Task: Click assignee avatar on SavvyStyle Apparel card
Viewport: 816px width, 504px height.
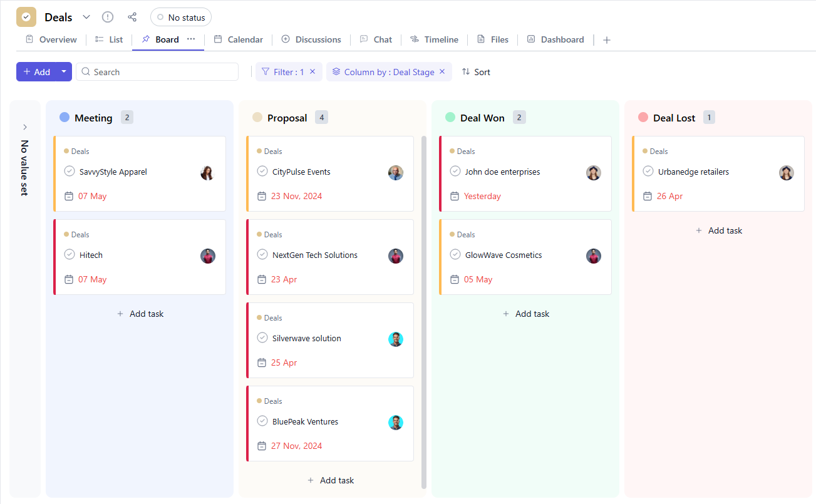Action: point(207,173)
